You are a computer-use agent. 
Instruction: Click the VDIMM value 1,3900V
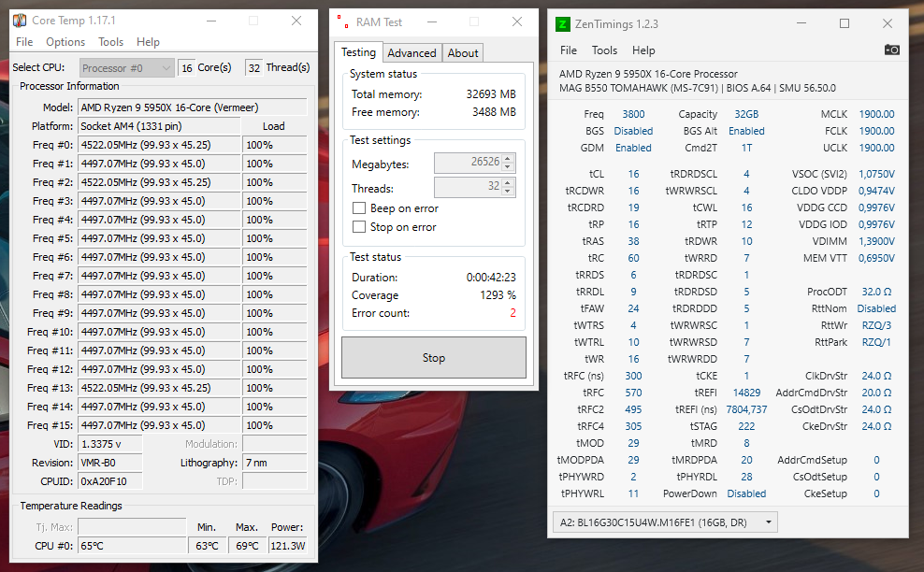pos(876,241)
